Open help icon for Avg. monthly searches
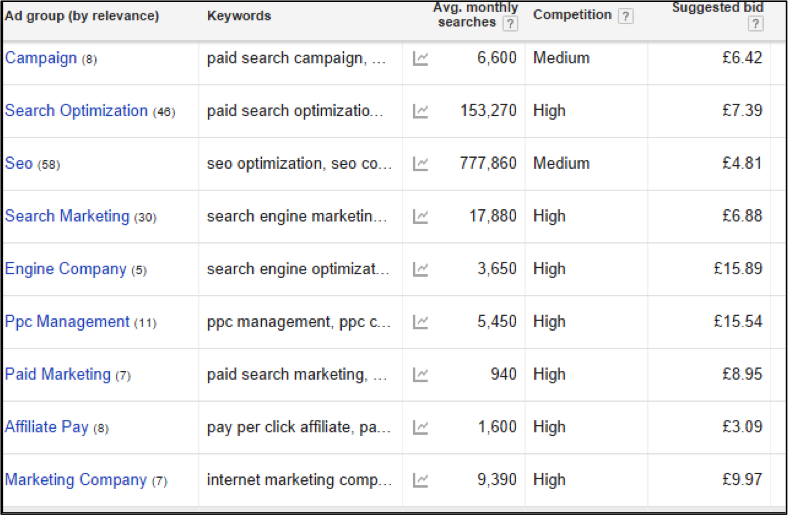The image size is (788, 515). coord(510,24)
